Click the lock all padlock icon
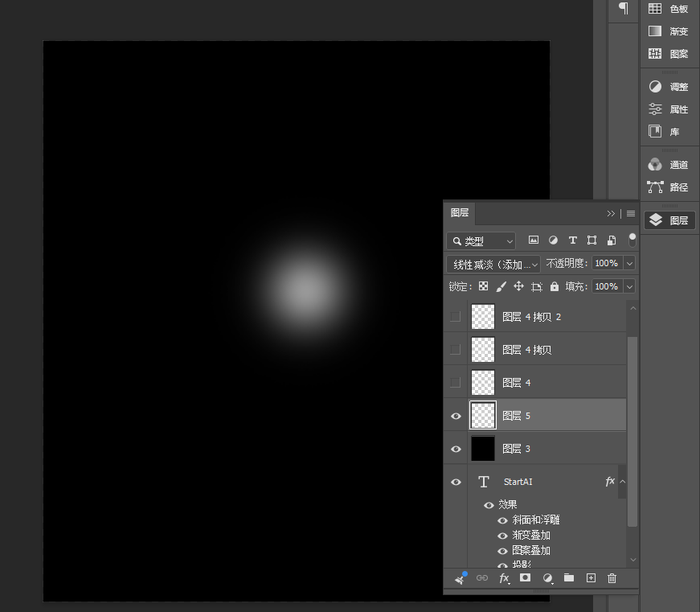700x612 pixels. 555,286
